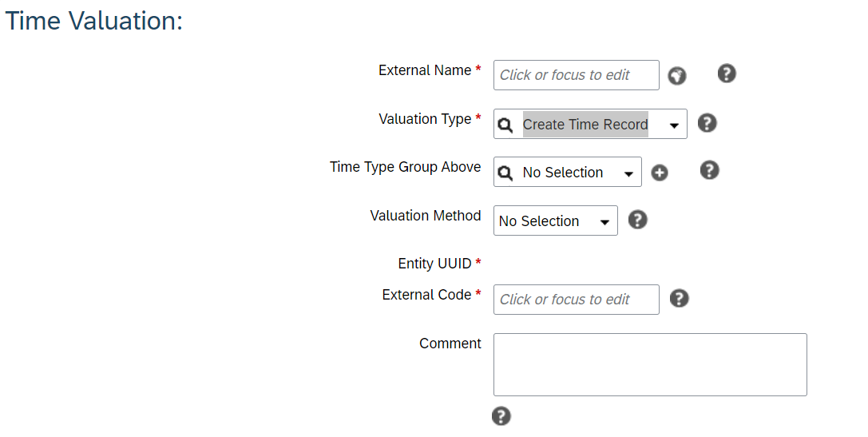The image size is (868, 437).
Task: Click the Time Valuation heading
Action: pos(93,21)
